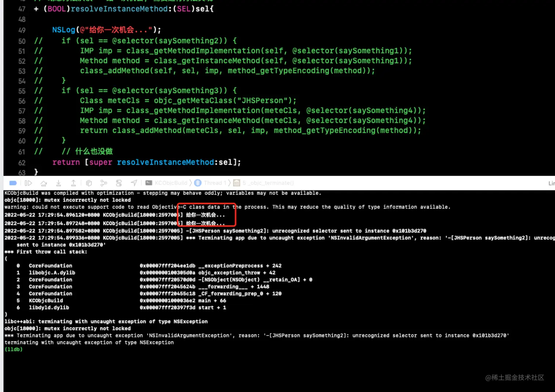Click the '// 什么也没做' comment on line 61
This screenshot has height=392, width=555.
87,151
